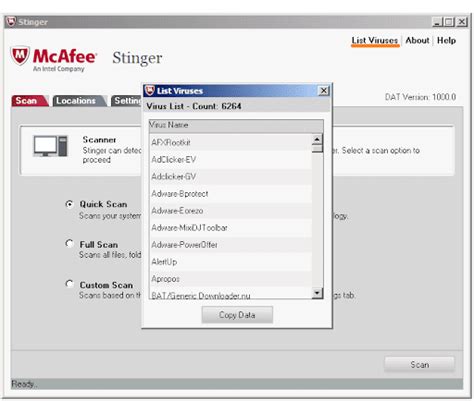Select the Custom Scan radio button
The height and width of the screenshot is (401, 474).
pos(69,284)
